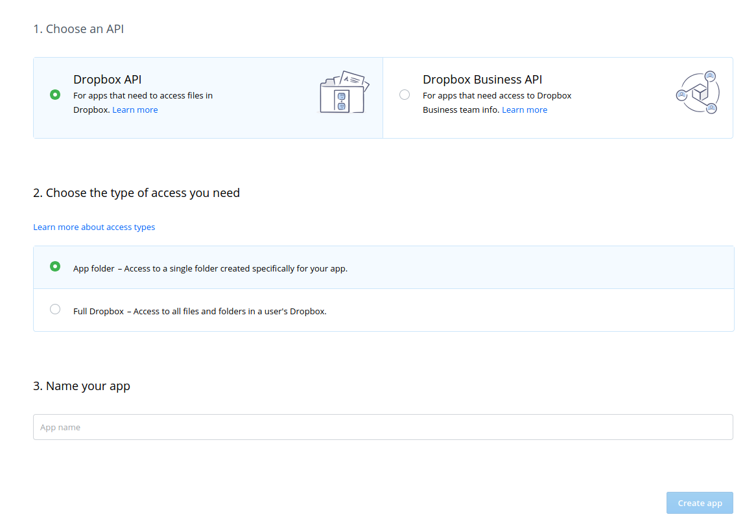756x532 pixels.
Task: Select the Dropbox API radio button
Action: coord(55,95)
